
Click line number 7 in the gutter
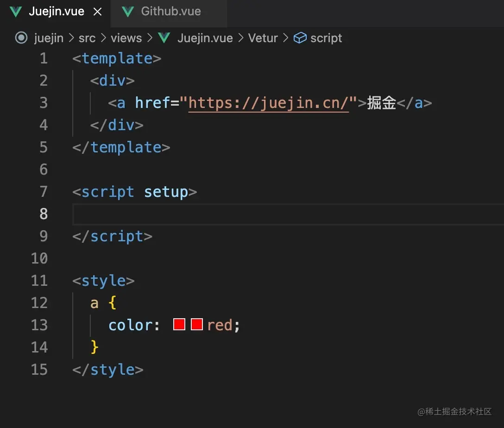(44, 192)
